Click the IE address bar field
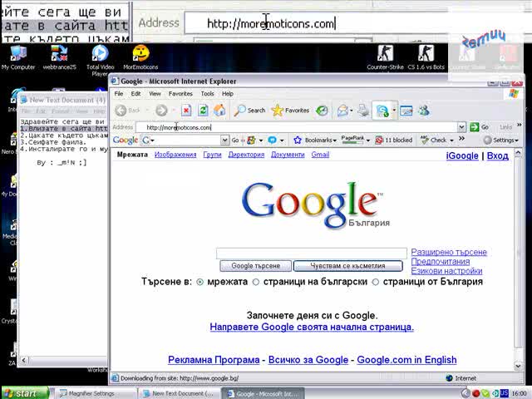Viewport: 532px width, 399px height. pos(297,127)
